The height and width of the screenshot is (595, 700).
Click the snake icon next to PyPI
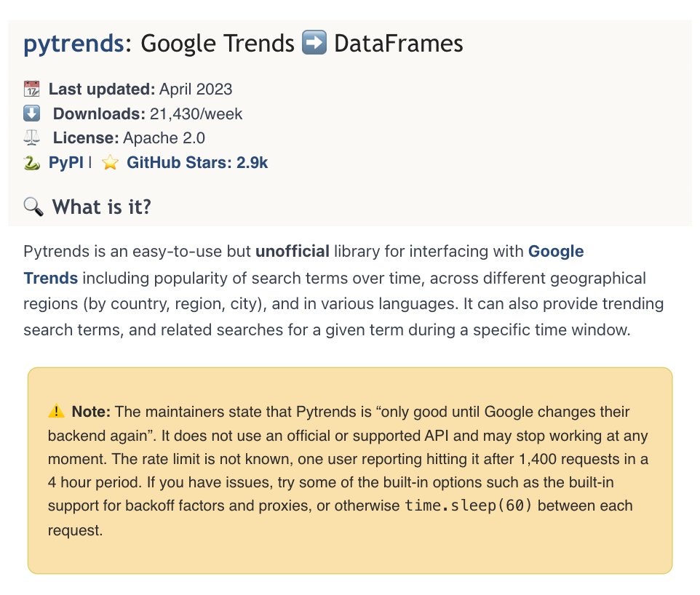[x=31, y=162]
